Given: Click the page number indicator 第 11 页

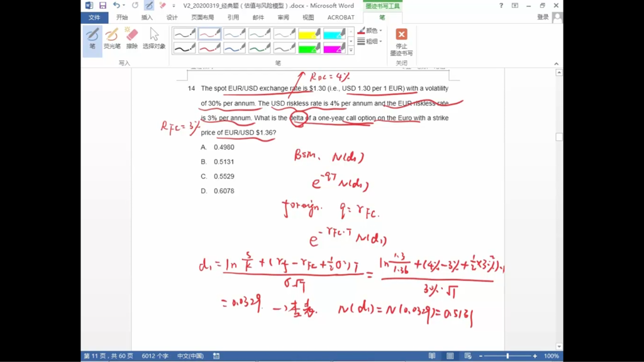Looking at the screenshot, I should (108, 356).
